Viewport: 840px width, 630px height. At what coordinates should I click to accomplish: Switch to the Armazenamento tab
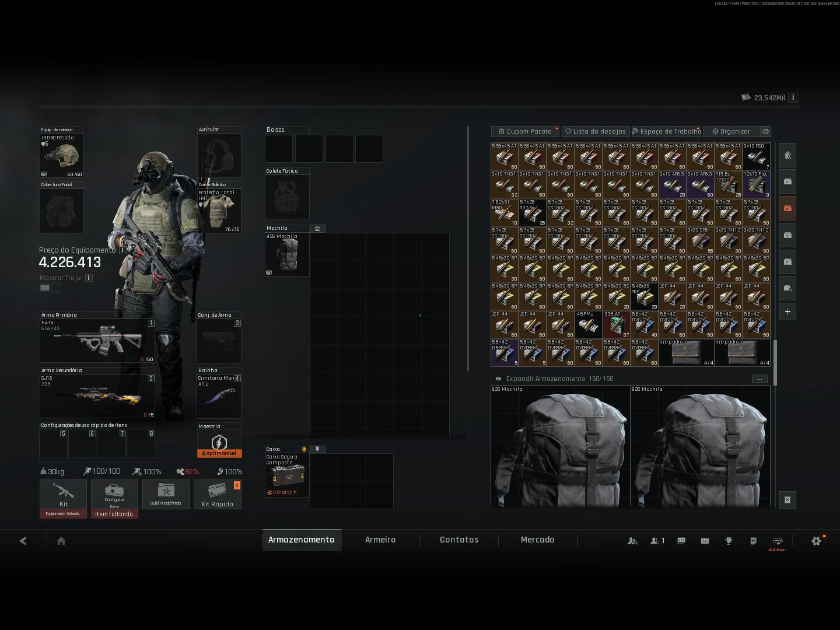coord(302,540)
